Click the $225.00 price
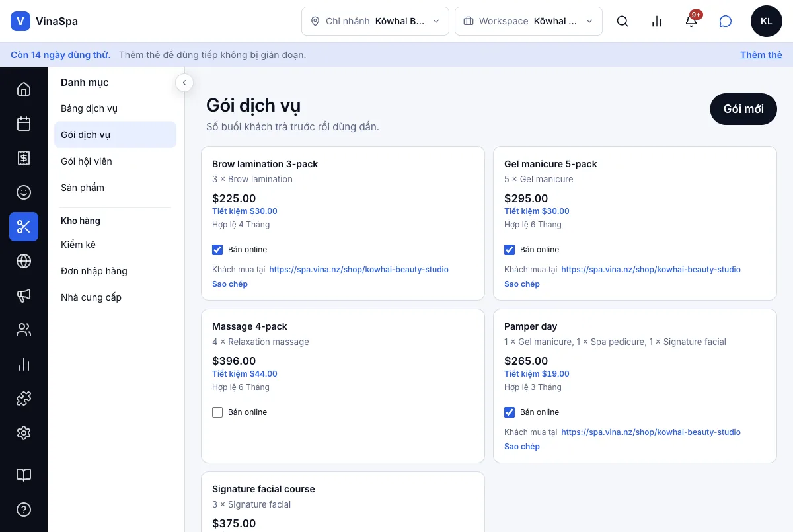 point(234,198)
